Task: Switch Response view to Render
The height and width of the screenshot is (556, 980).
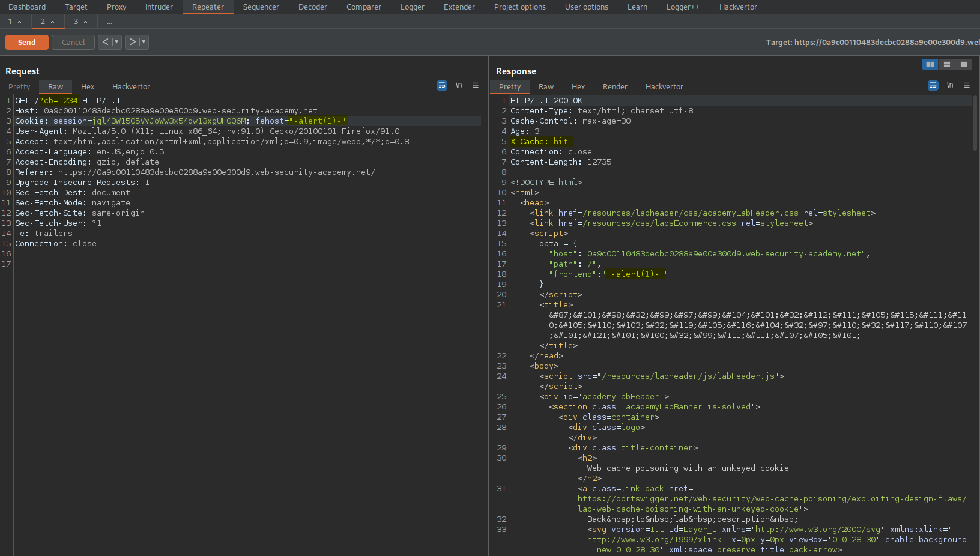Action: pos(615,87)
